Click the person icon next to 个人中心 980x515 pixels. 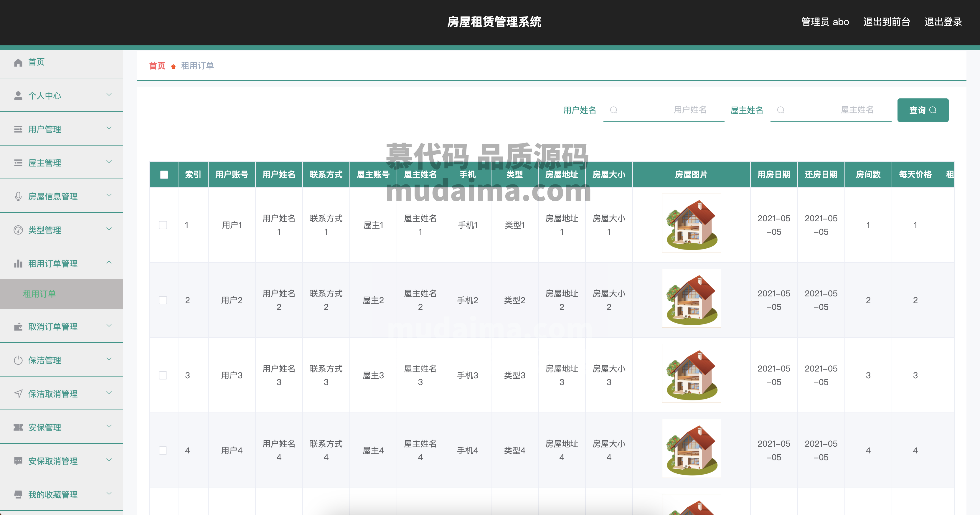(18, 95)
